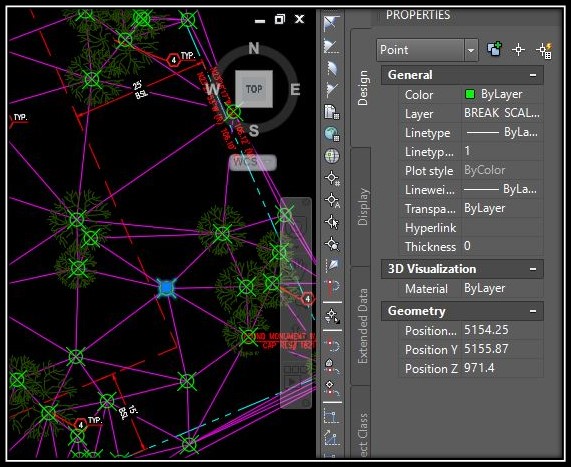Switch to the Display tab
Screen dimensions: 571x467
[362, 207]
